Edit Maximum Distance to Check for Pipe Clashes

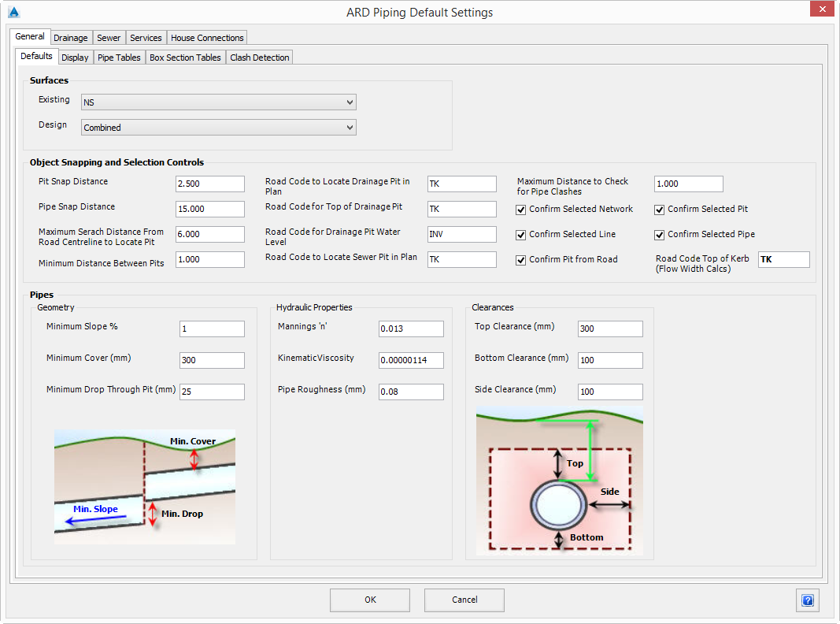point(688,184)
